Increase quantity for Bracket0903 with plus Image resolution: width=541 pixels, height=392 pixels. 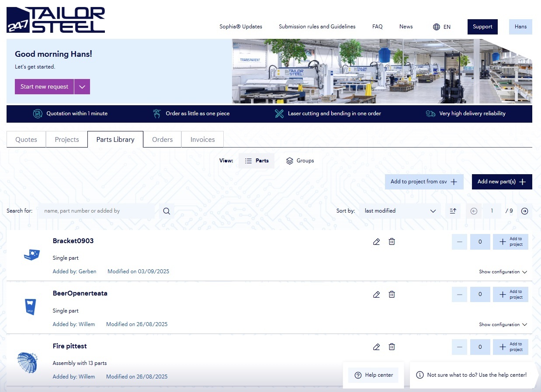point(510,242)
